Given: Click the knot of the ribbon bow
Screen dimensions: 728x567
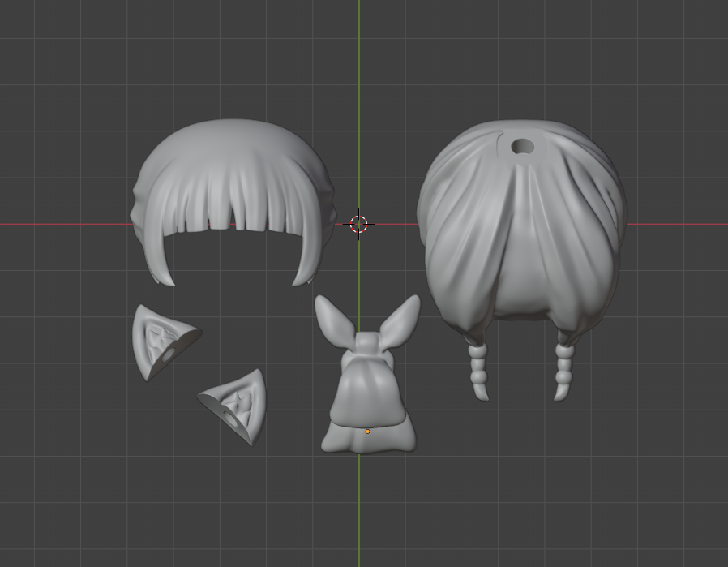Looking at the screenshot, I should (369, 346).
